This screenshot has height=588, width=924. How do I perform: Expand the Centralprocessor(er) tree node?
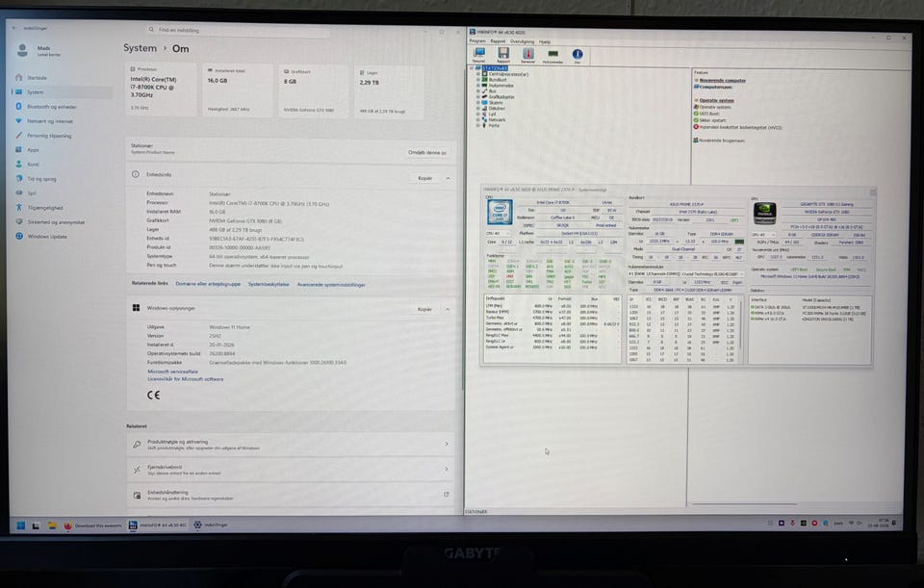tap(478, 74)
